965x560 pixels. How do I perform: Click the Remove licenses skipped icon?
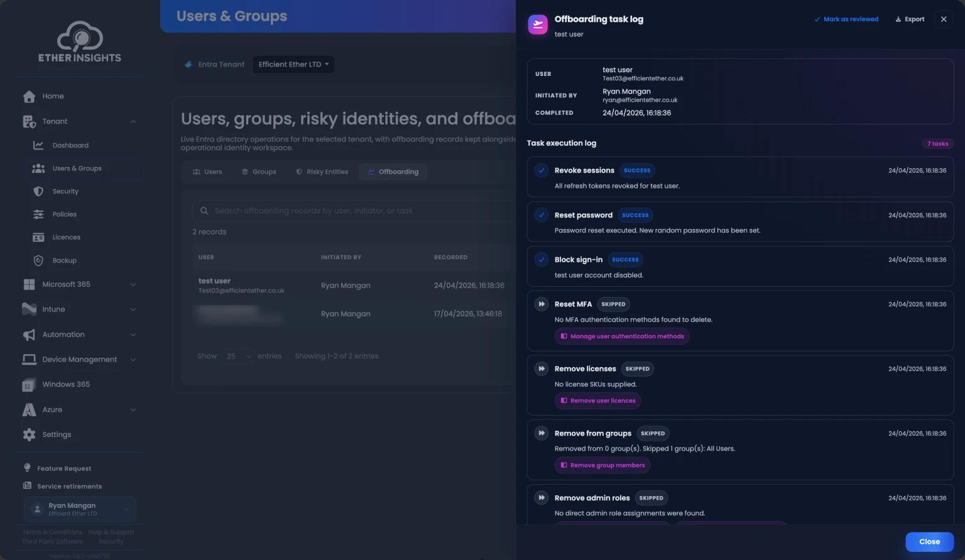click(x=541, y=369)
